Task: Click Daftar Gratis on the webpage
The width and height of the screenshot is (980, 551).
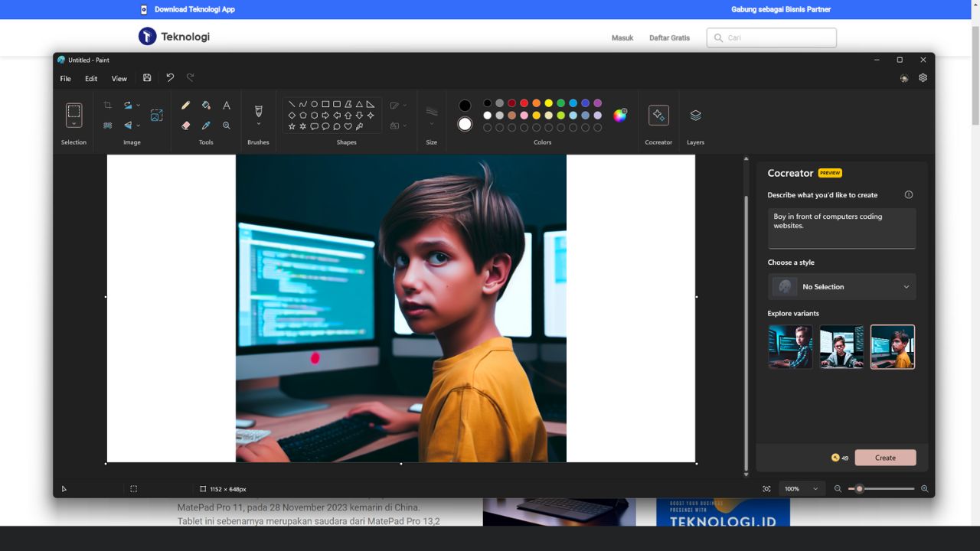Action: (669, 37)
